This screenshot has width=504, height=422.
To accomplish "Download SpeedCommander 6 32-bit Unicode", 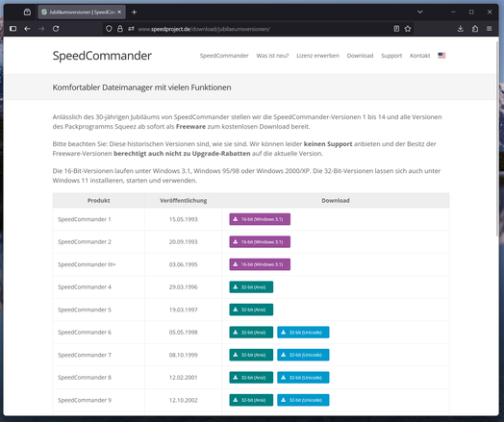I will click(303, 332).
